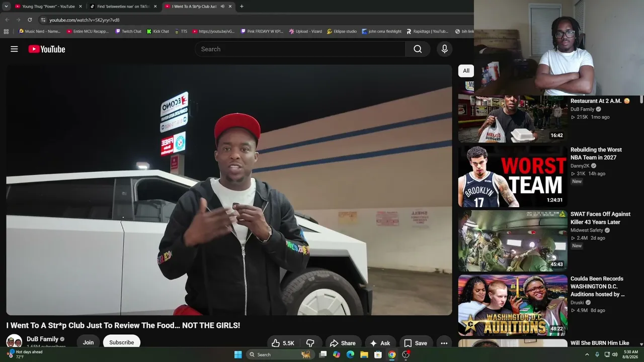Start voice search with the microphone icon
Image resolution: width=644 pixels, height=362 pixels.
pos(444,49)
